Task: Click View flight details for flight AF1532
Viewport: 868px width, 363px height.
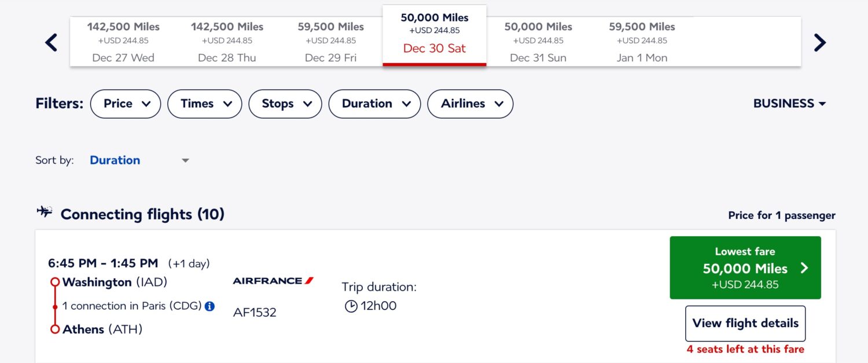Action: coord(745,323)
